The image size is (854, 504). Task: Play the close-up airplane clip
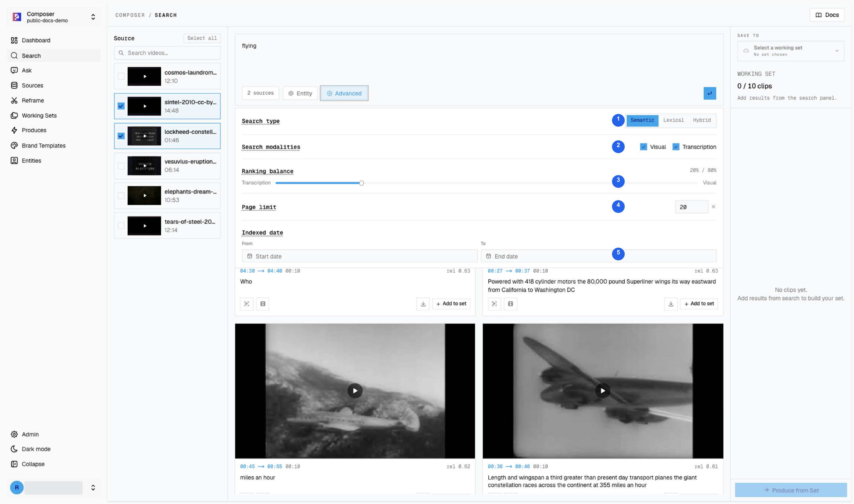(602, 391)
